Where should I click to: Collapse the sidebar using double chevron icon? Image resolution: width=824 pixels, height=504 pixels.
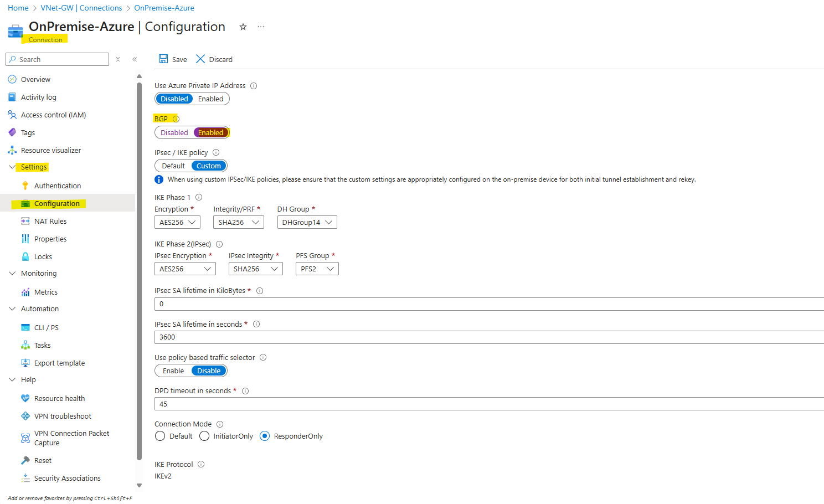[135, 59]
